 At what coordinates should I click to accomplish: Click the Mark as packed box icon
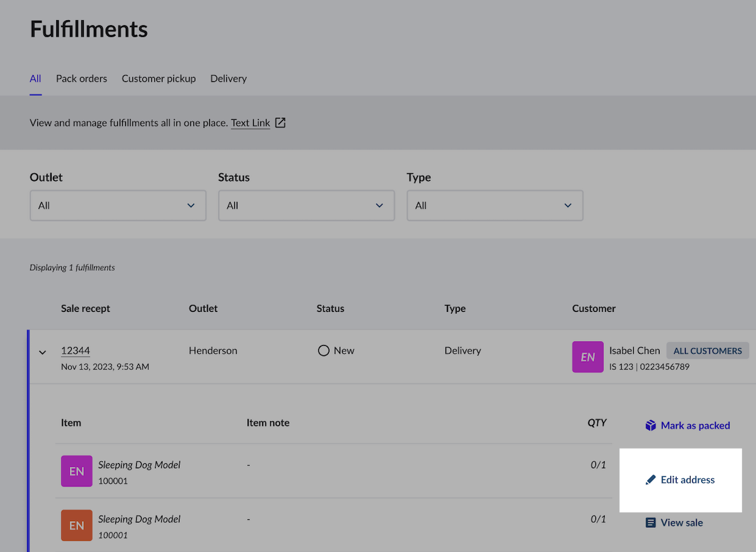[x=651, y=426]
